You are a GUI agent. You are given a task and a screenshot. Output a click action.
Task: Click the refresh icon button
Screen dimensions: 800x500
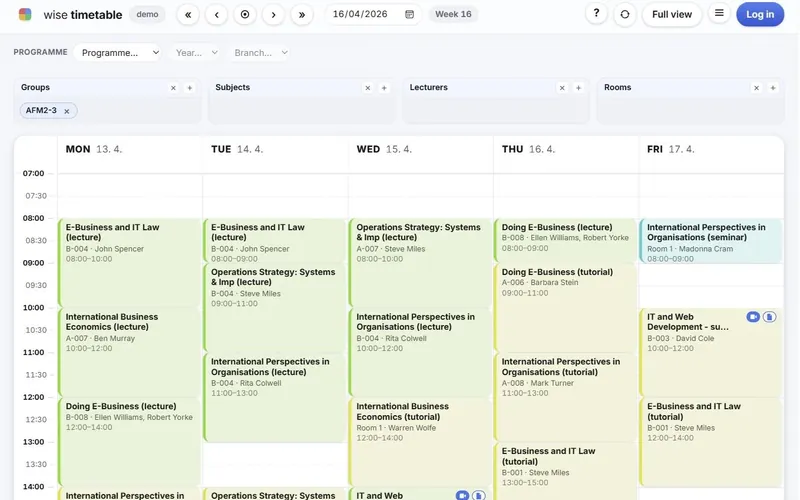pos(624,14)
